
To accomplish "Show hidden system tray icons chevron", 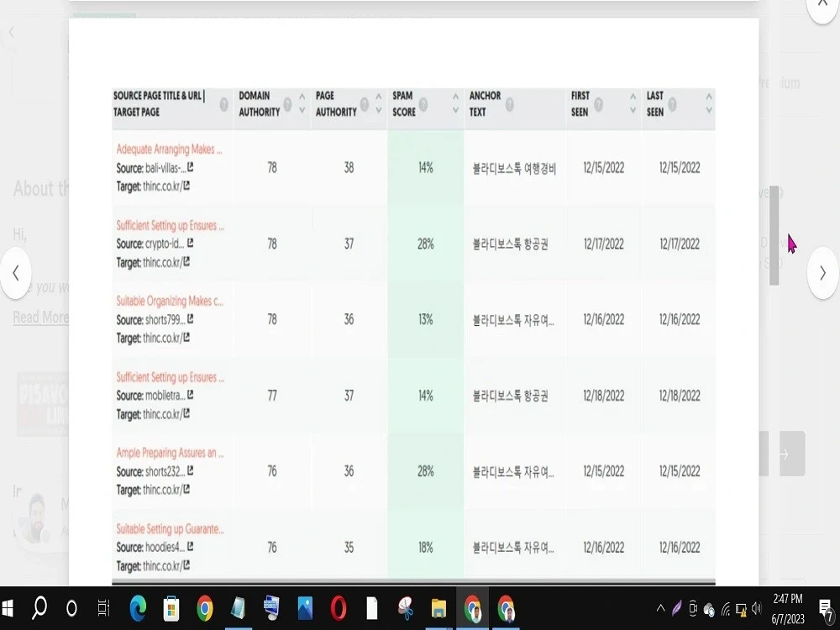I will (x=660, y=608).
